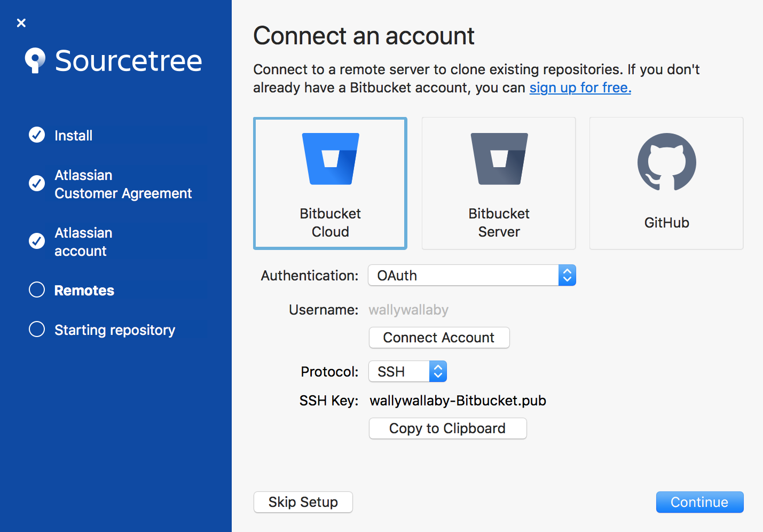Open the Authentication dropdown
This screenshot has width=763, height=532.
pyautogui.click(x=471, y=275)
